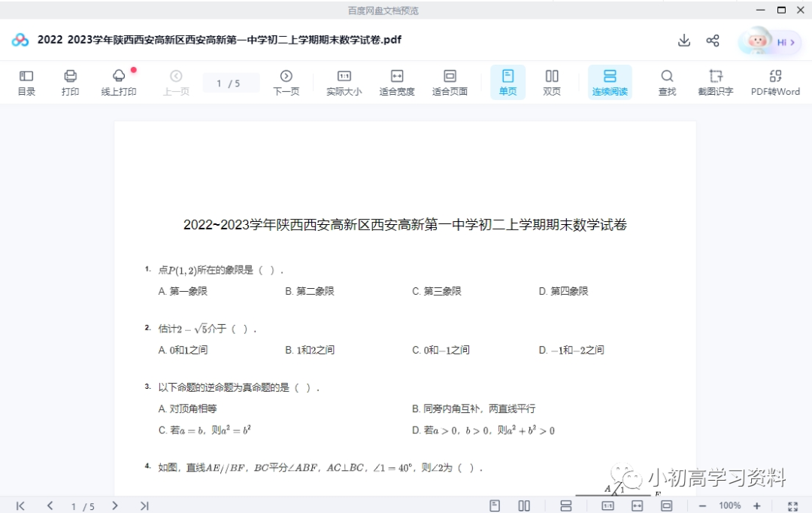Viewport: 812px width, 513px height.
Task: Zoom in with the plus button
Action: point(756,505)
